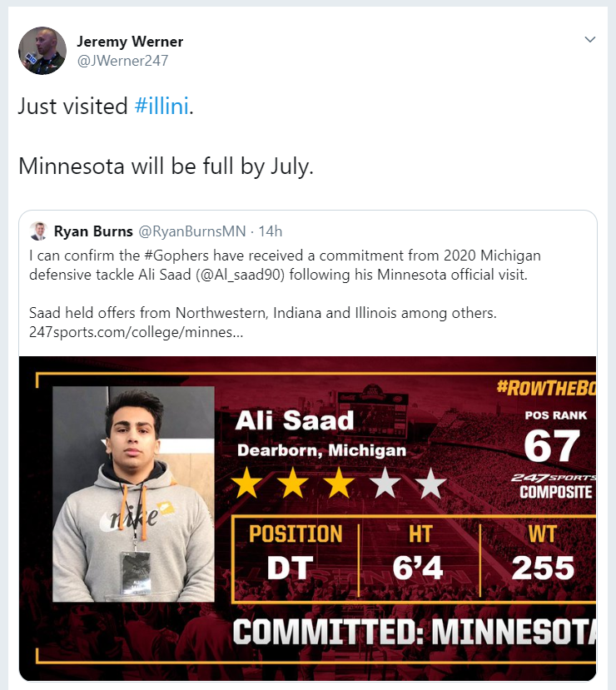Click the third gold star rating
Viewport: 616px width, 690px height.
click(x=339, y=484)
